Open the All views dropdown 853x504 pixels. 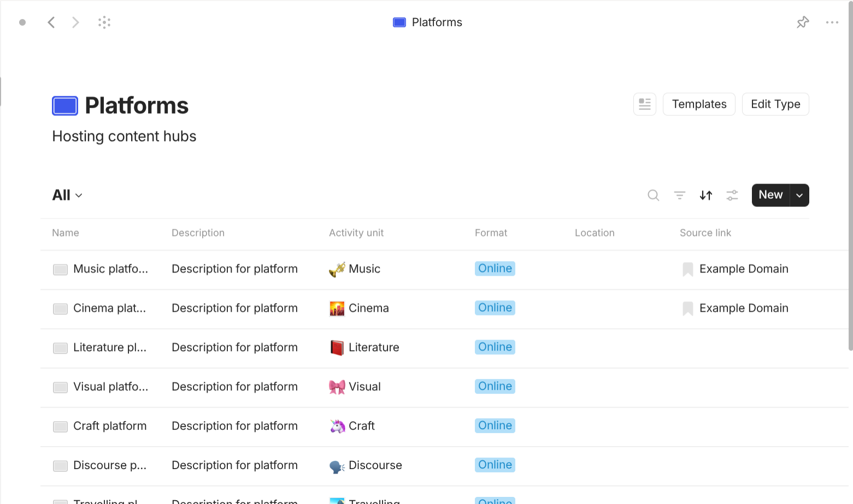[x=67, y=195]
